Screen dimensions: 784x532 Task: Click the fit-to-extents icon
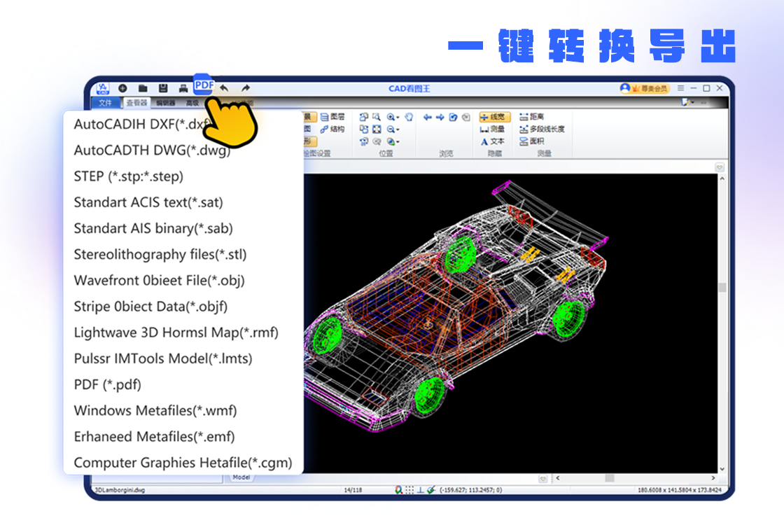377,129
